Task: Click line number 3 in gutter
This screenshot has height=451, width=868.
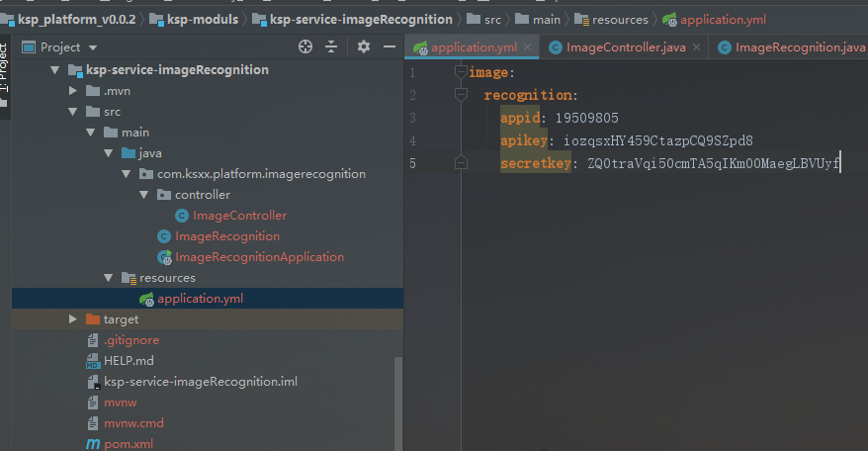Action: point(412,118)
